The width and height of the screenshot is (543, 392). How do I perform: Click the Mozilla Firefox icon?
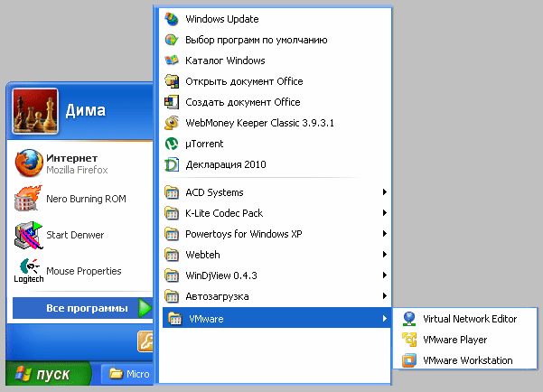pyautogui.click(x=29, y=163)
